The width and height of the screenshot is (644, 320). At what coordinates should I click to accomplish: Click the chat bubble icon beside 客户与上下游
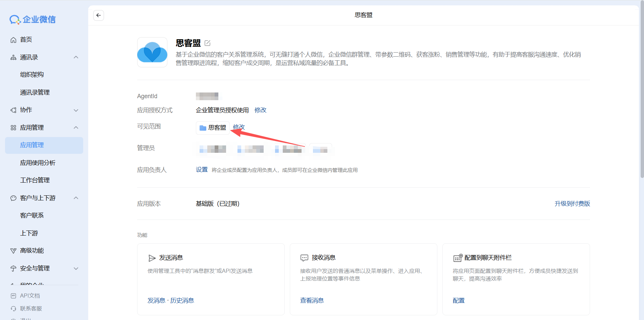[13, 198]
